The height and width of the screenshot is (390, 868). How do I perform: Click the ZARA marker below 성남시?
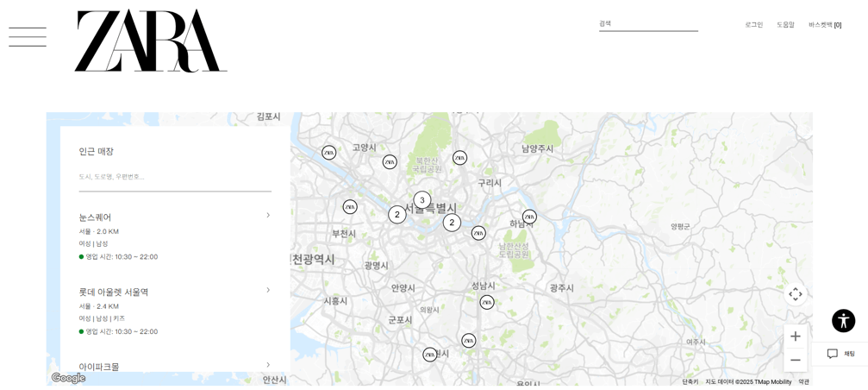point(487,303)
